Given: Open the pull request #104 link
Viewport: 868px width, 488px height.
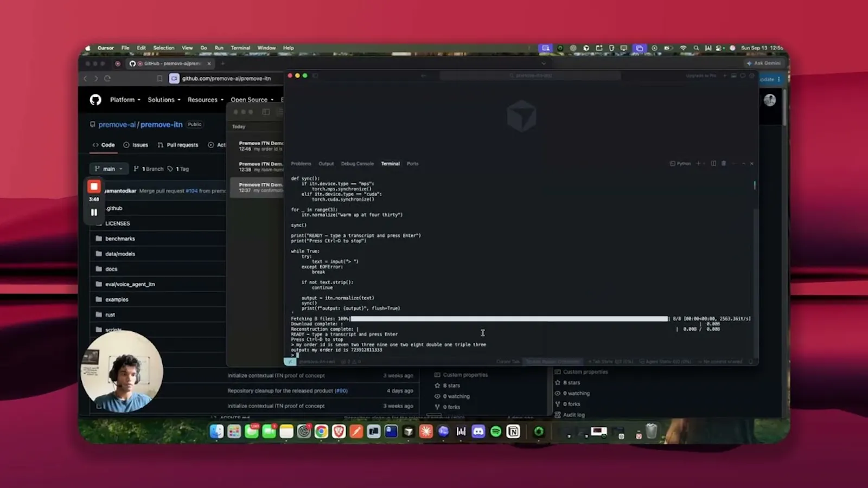Looking at the screenshot, I should 192,191.
